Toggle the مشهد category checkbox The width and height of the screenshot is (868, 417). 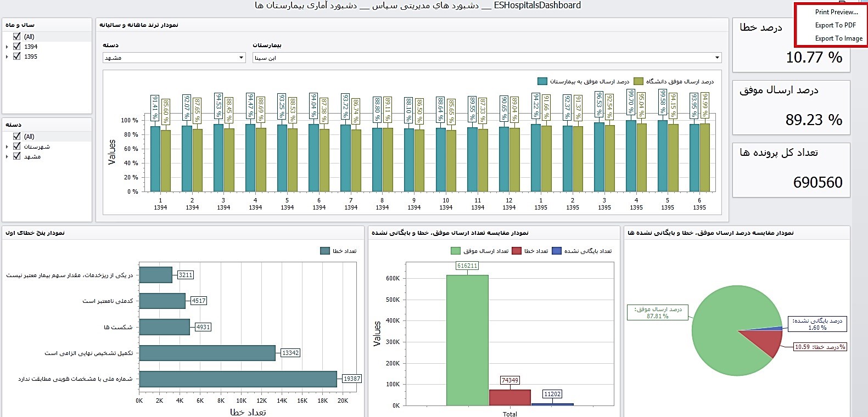point(17,156)
